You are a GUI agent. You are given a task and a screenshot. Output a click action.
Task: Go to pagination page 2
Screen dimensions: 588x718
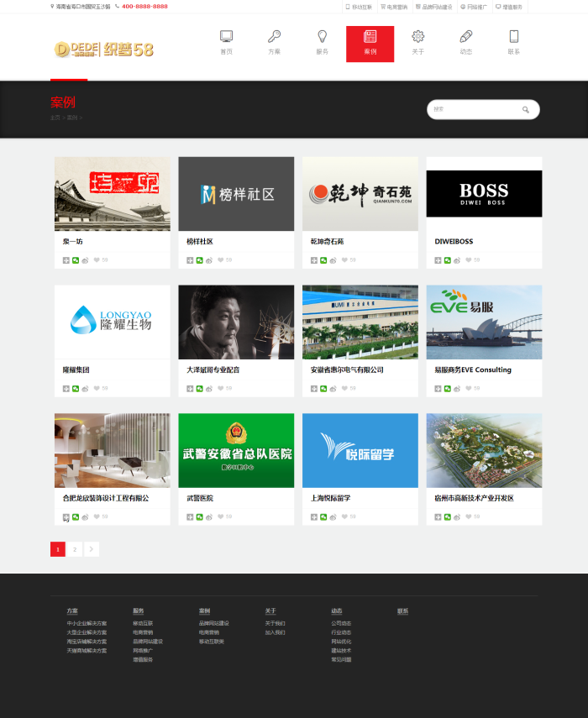75,549
